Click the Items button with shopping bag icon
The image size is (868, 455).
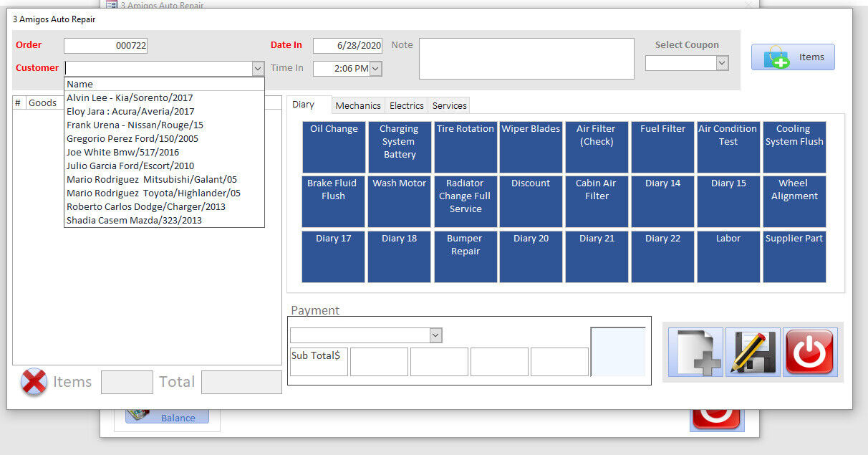[x=793, y=57]
